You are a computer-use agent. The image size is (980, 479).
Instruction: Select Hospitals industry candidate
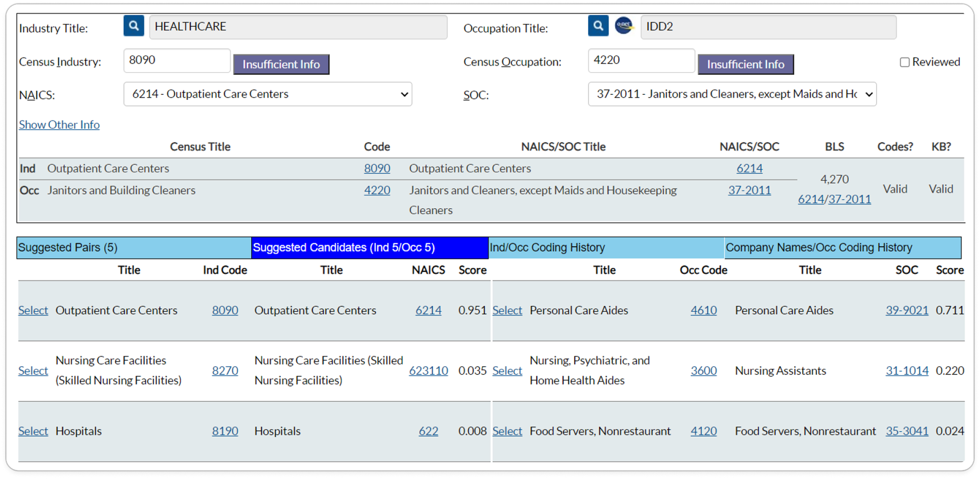pos(33,431)
